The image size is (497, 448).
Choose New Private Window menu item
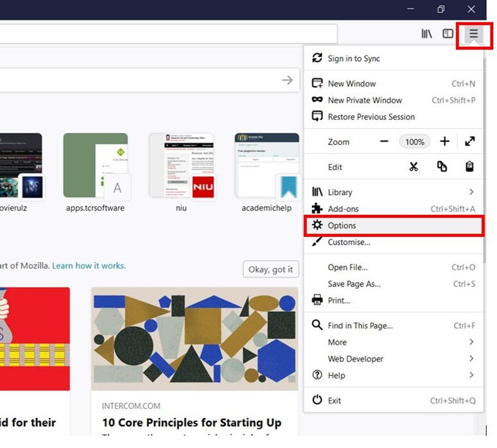pos(365,100)
